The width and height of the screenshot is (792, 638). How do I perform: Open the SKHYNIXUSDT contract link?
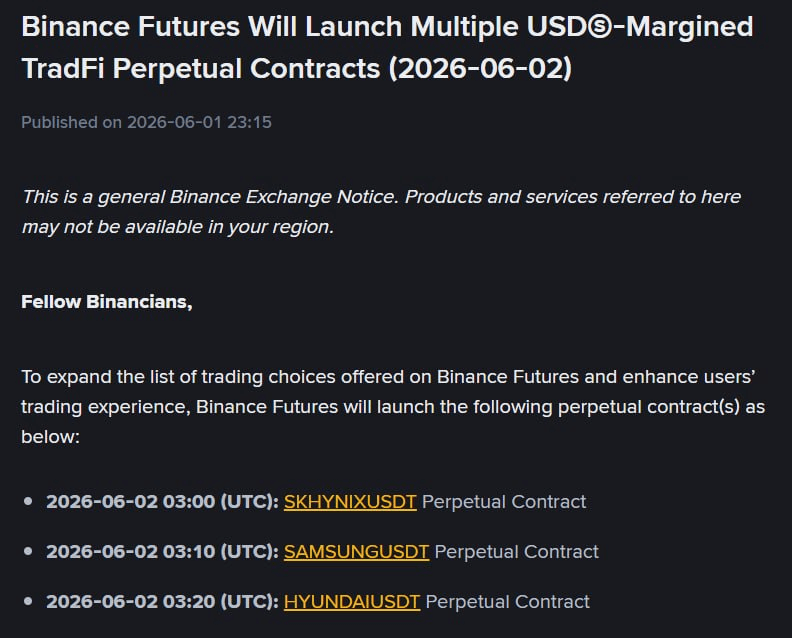pos(350,502)
